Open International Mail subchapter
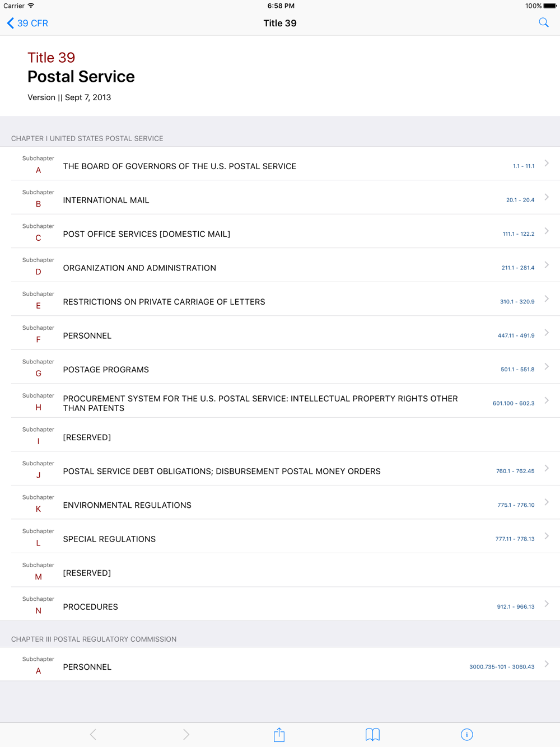 (x=280, y=197)
